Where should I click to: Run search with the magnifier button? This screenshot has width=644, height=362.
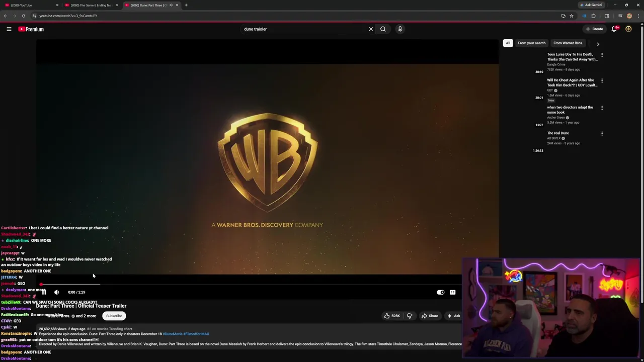coord(383,29)
